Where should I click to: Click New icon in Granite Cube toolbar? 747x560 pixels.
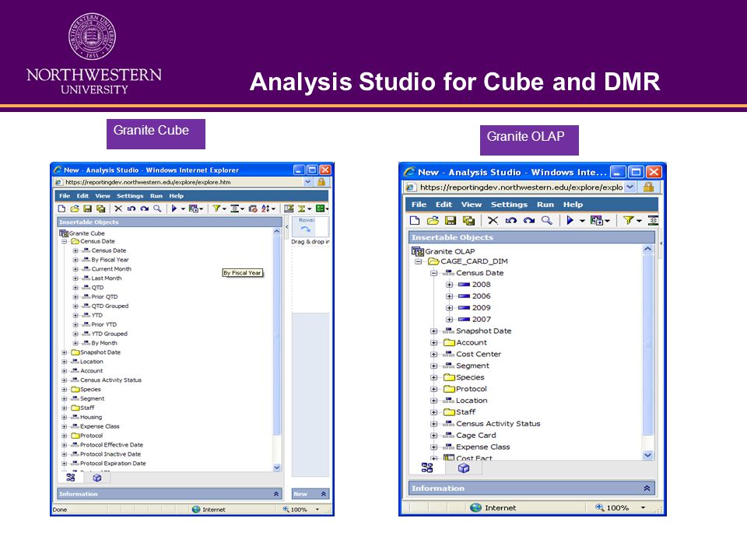[61, 208]
